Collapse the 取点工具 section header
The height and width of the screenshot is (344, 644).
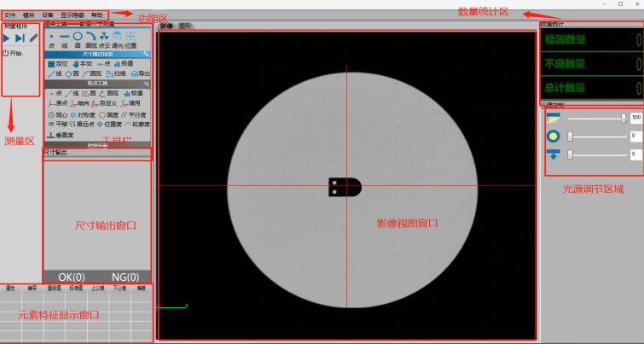coord(146,84)
